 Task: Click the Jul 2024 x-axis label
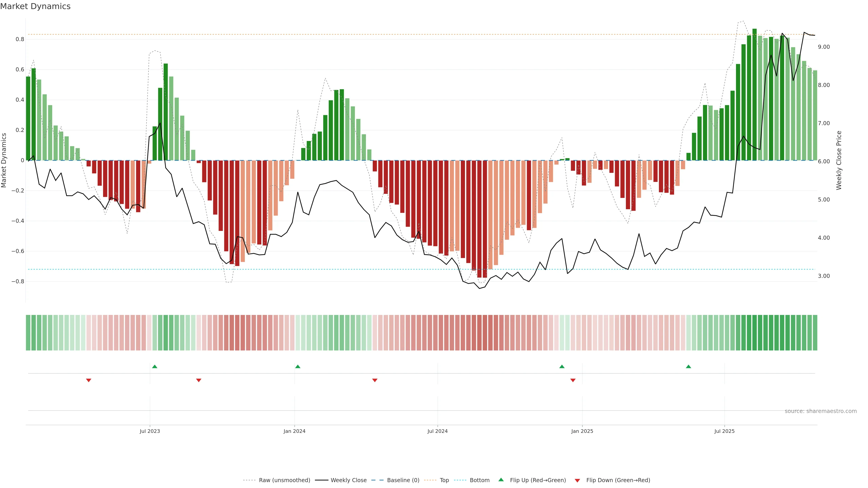(x=437, y=431)
